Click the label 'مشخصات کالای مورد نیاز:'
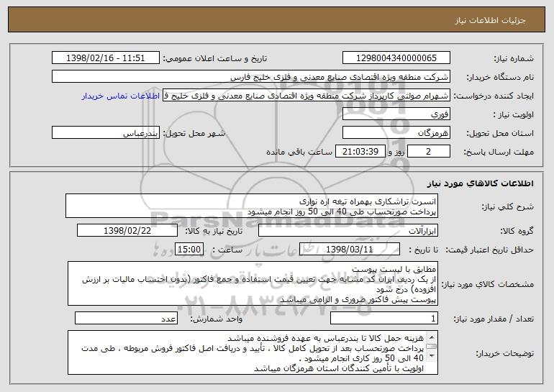 (x=488, y=284)
